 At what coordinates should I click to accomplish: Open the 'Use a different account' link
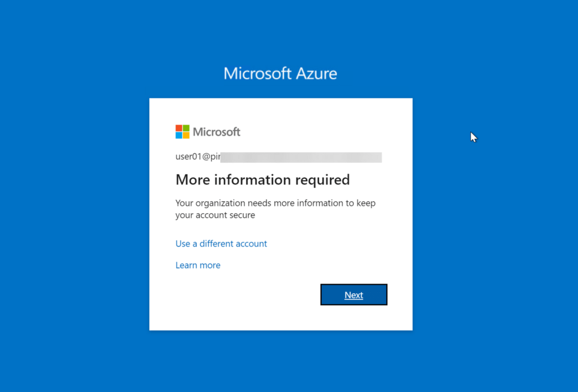(x=221, y=244)
